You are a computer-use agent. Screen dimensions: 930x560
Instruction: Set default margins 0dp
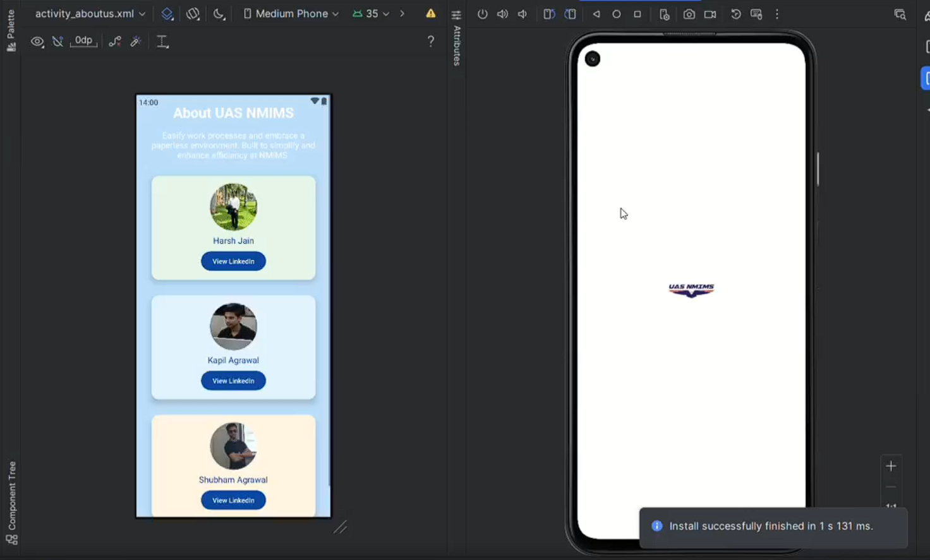83,41
